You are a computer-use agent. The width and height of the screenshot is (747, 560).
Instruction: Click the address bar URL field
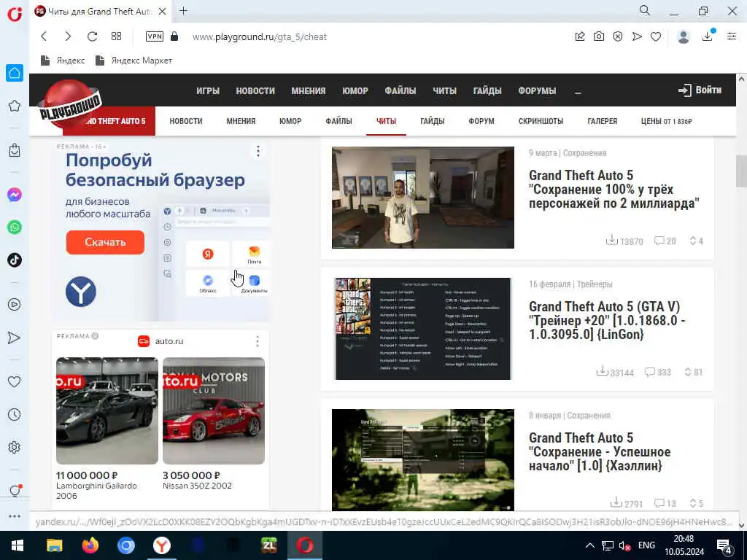tap(260, 36)
